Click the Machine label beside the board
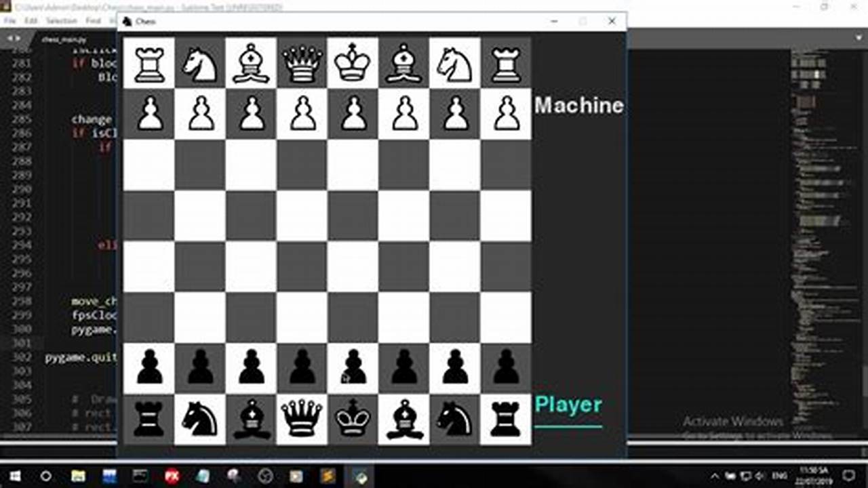The width and height of the screenshot is (868, 488). [x=579, y=105]
